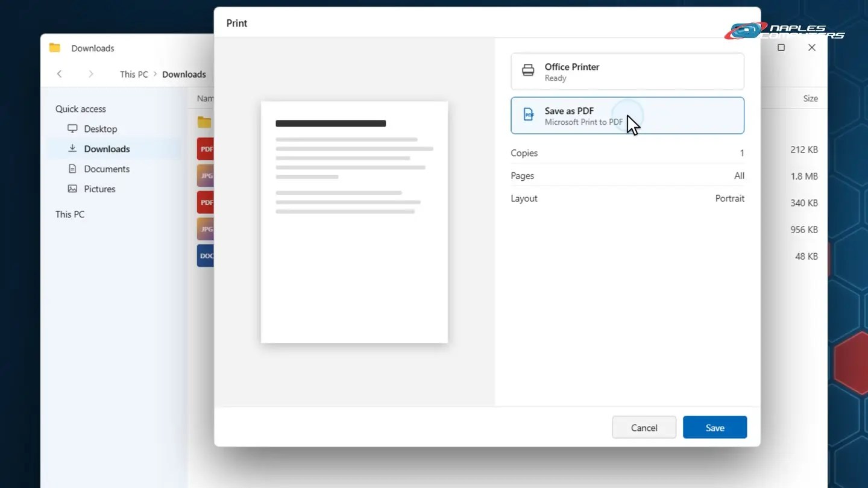Select the JPG file sized 1.8 MB
The image size is (868, 488).
[x=206, y=176]
